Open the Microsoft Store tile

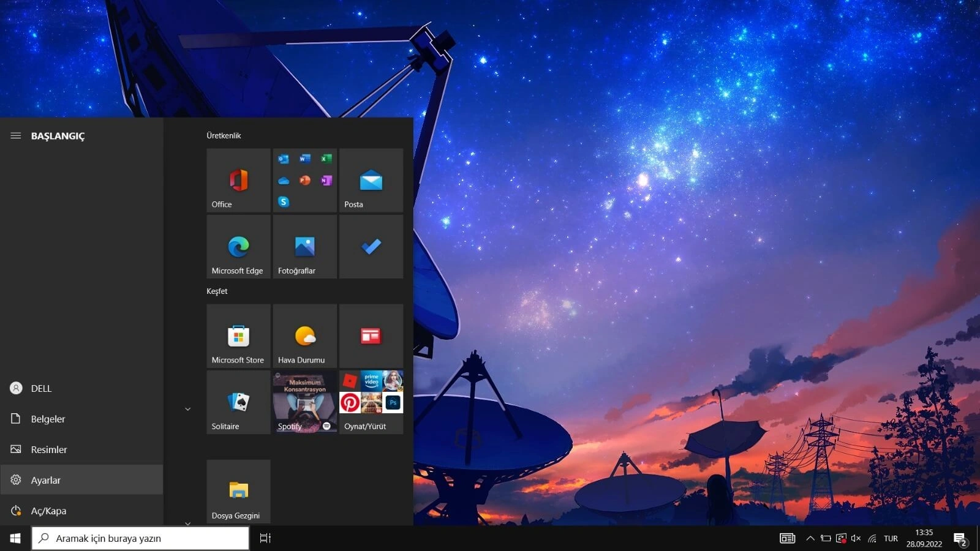[238, 335]
